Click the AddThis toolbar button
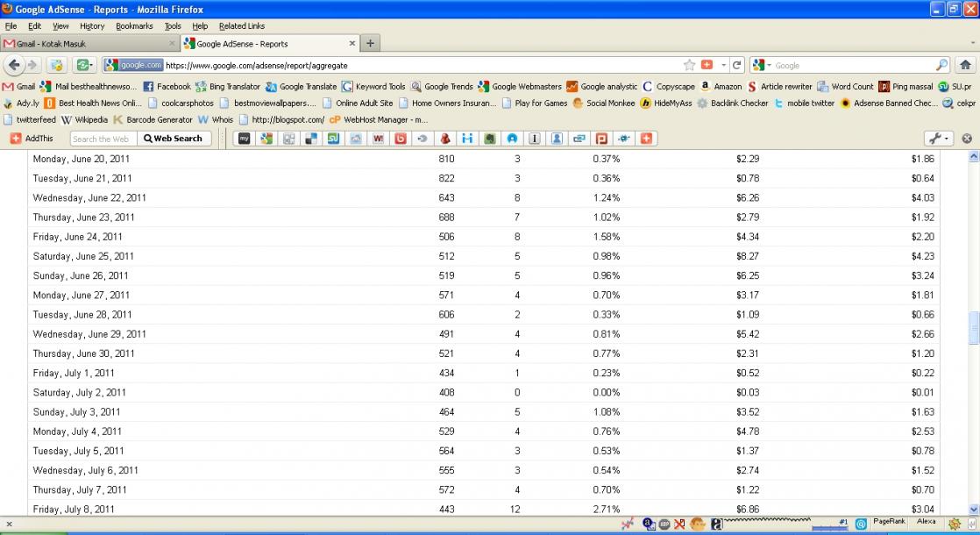 [32, 139]
